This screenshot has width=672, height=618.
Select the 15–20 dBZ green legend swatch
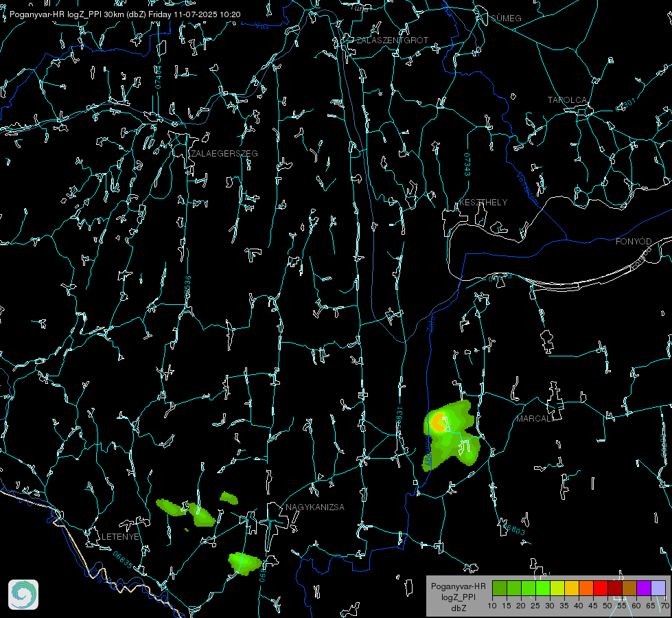click(x=514, y=588)
